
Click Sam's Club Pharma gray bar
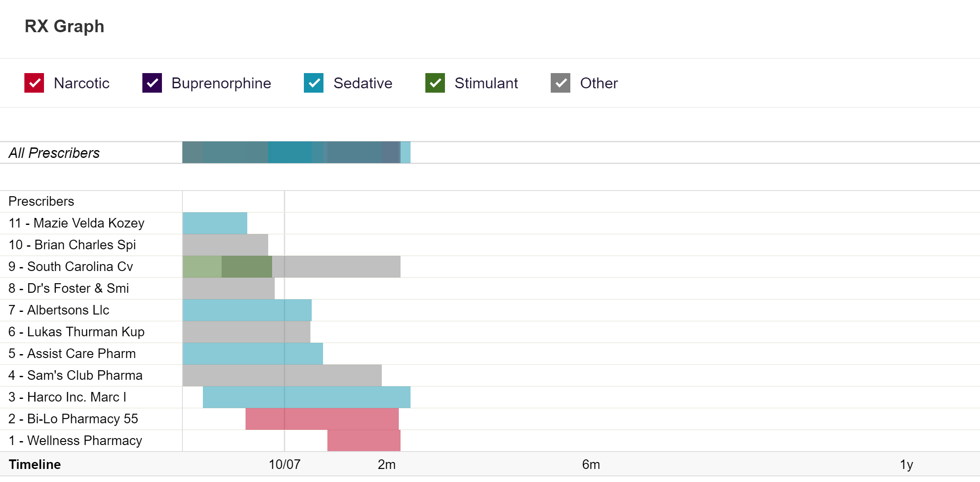tap(282, 375)
